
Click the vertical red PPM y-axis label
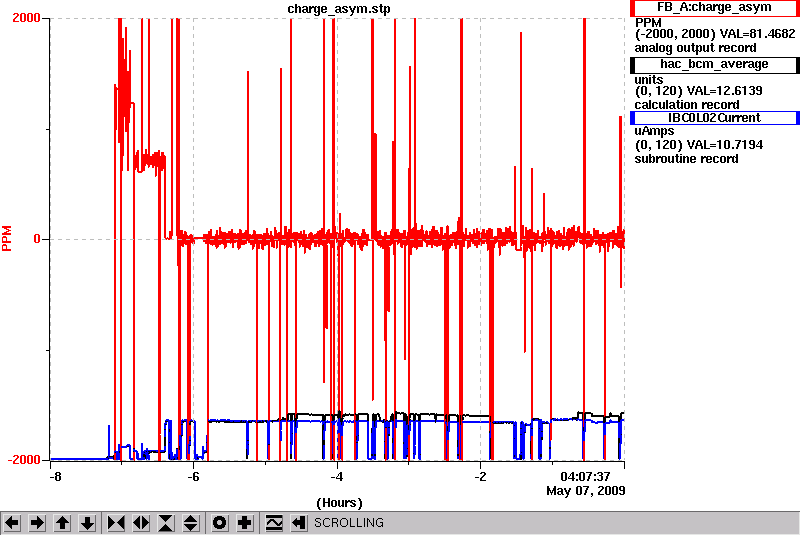click(x=7, y=239)
